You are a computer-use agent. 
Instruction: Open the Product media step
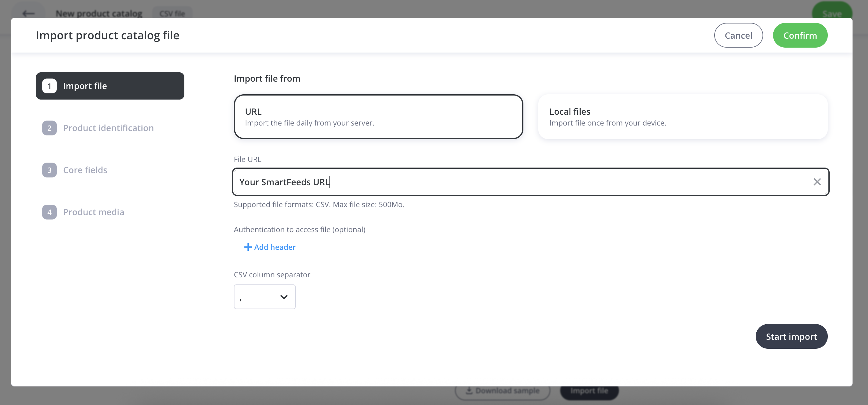point(83,212)
